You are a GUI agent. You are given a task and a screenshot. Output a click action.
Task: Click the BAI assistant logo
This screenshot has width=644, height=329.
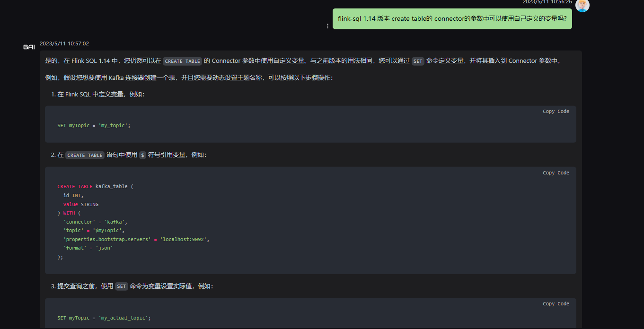[x=29, y=47]
